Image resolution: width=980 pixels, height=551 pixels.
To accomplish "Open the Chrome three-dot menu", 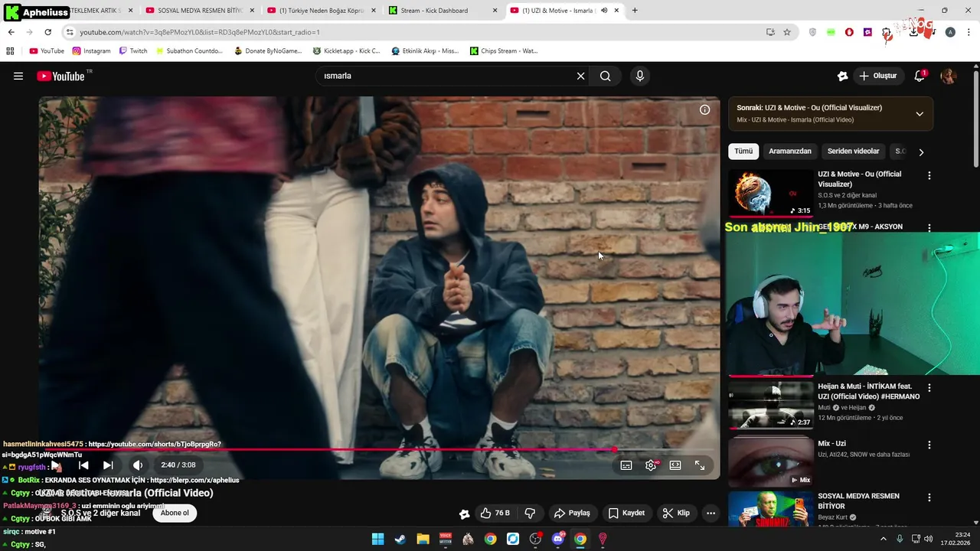I will point(969,32).
